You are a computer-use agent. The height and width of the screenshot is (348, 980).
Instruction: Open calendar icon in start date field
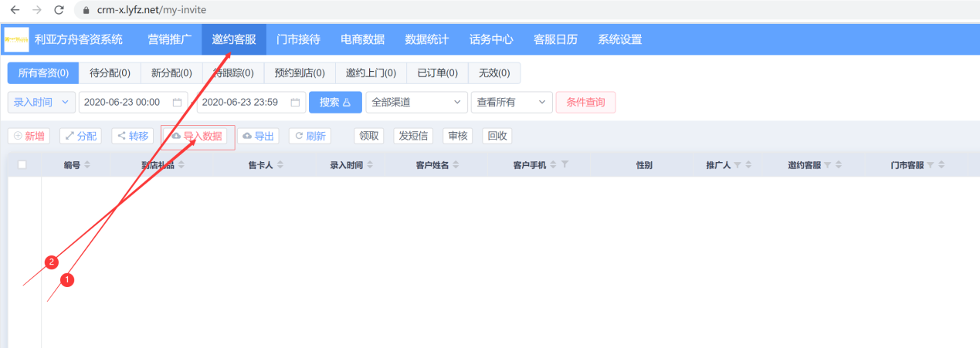click(177, 102)
